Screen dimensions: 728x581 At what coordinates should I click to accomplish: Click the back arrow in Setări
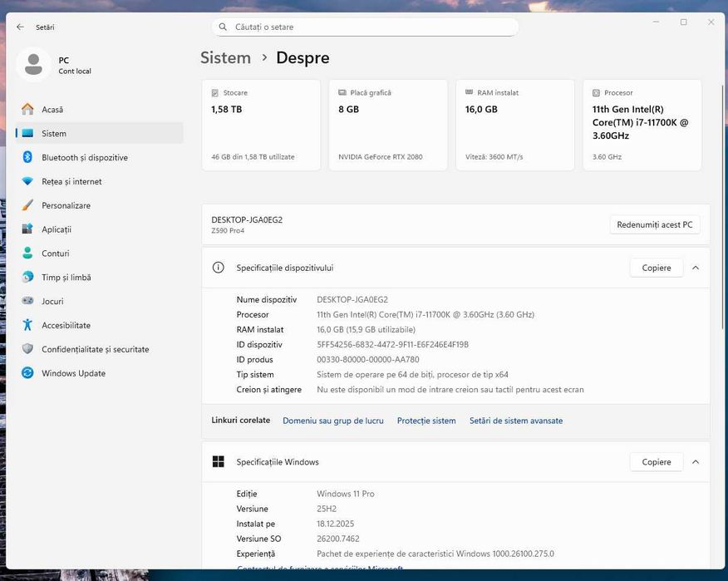tap(20, 27)
